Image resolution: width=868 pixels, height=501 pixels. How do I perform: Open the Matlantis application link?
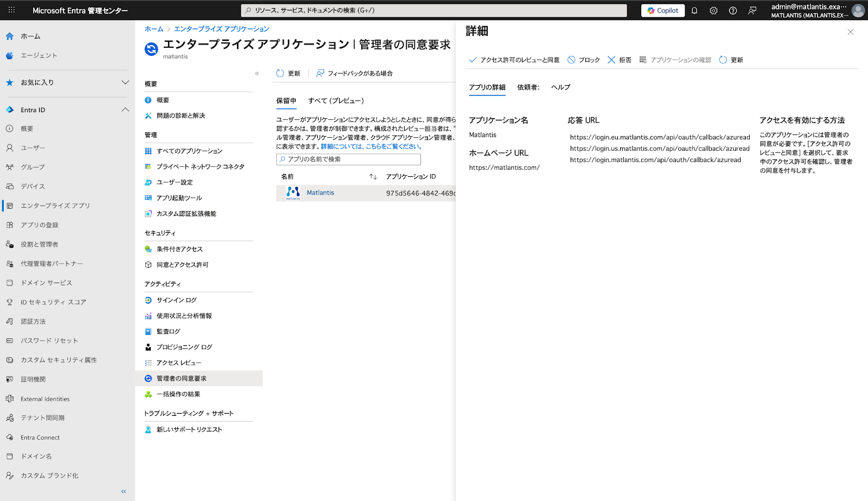(x=320, y=193)
